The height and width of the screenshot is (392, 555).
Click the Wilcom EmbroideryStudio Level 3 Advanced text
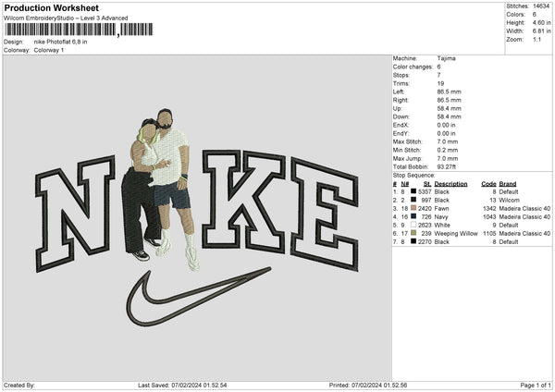(x=66, y=18)
